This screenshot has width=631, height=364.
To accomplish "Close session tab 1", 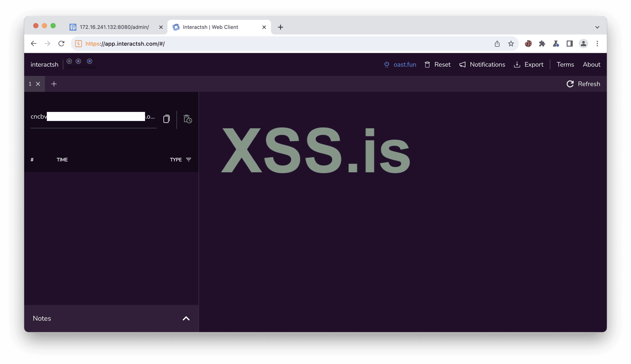I will coord(38,84).
